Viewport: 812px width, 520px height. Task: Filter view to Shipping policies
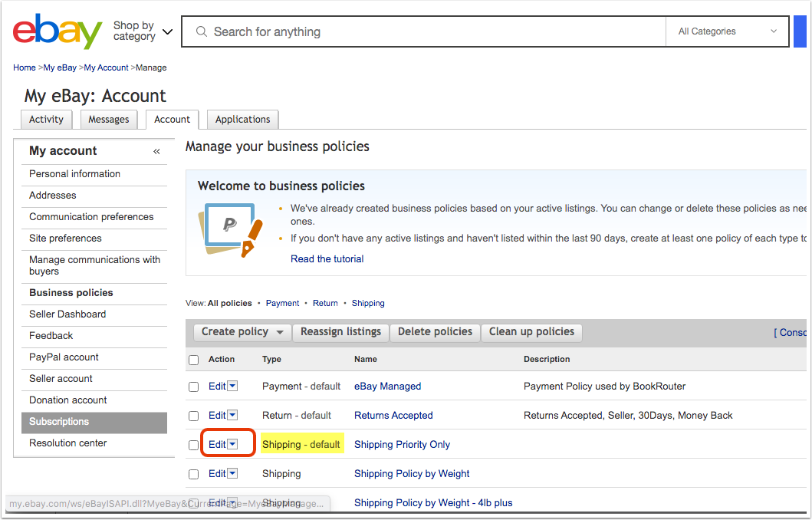(x=368, y=303)
